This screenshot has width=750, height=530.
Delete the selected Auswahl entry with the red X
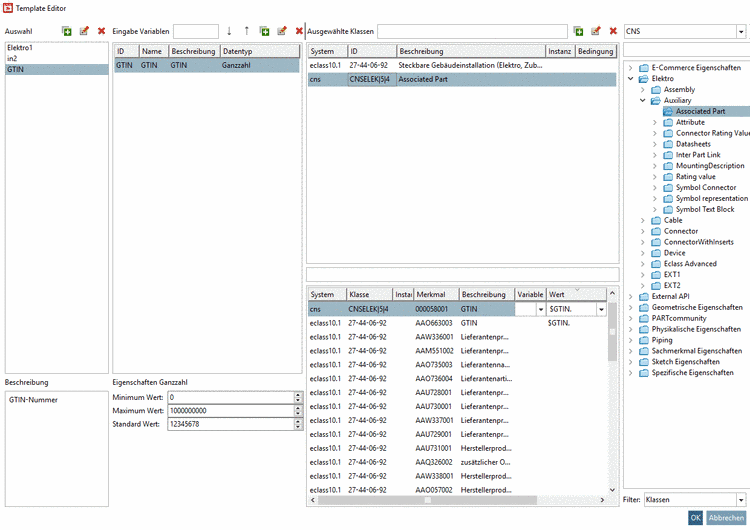(101, 32)
